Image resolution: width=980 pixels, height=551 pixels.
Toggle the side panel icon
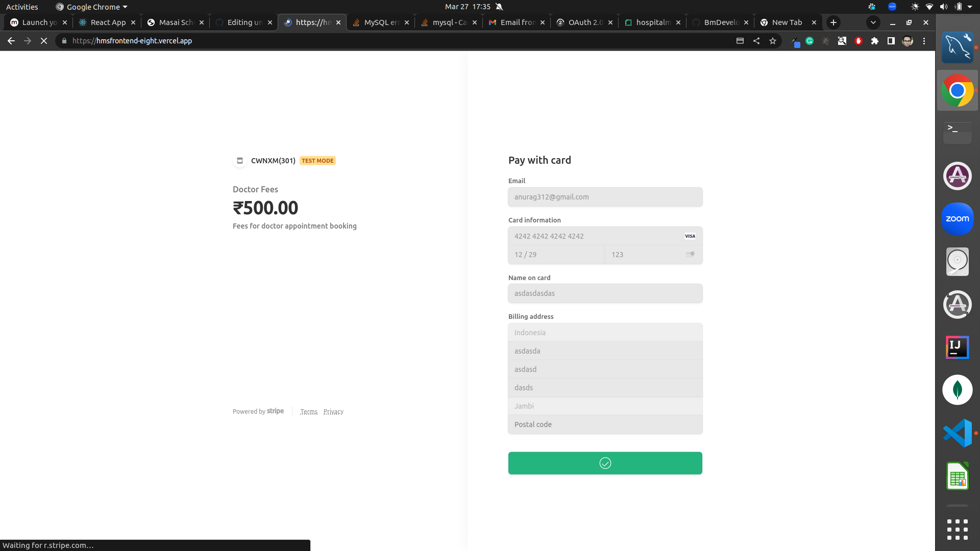point(891,41)
